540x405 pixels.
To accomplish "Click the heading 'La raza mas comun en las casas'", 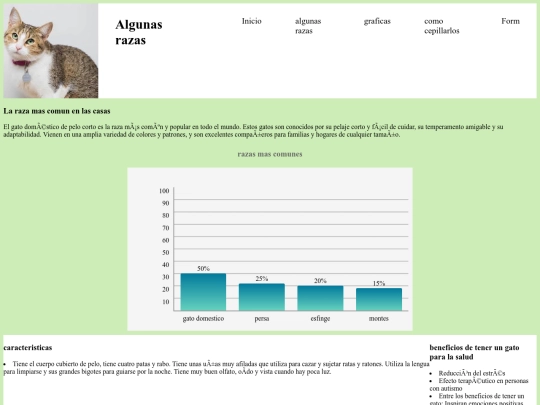I will point(57,111).
